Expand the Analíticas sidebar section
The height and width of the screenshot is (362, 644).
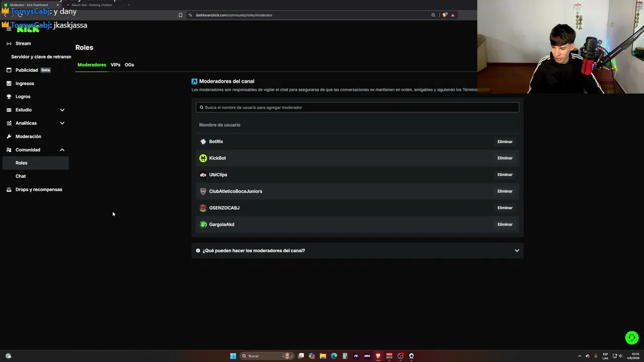pyautogui.click(x=62, y=123)
